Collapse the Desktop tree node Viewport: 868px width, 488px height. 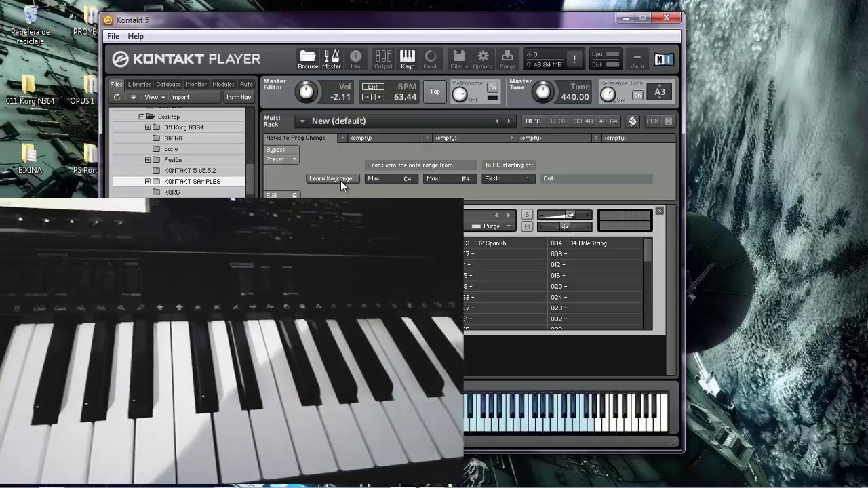[x=142, y=117]
